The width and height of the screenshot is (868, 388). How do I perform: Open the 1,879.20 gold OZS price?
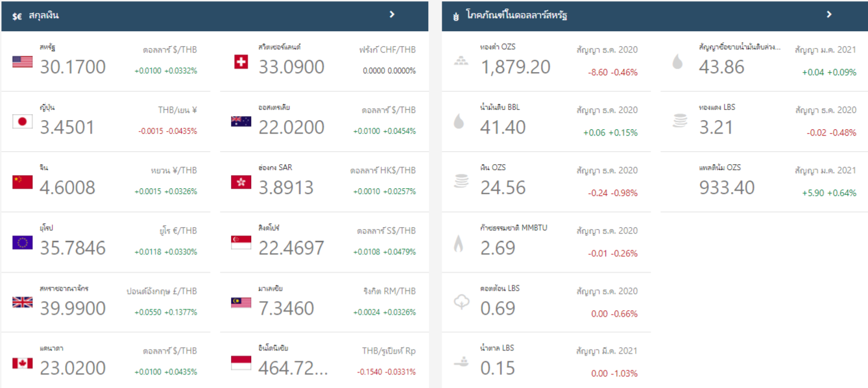click(515, 67)
